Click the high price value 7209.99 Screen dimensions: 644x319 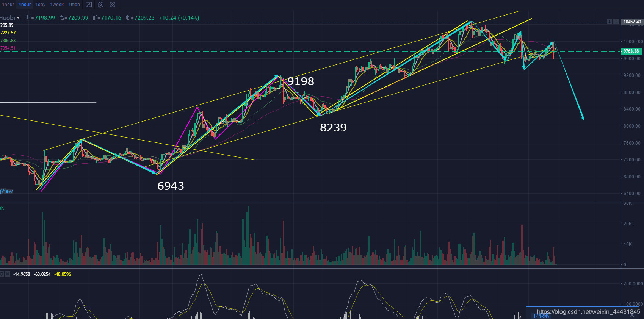click(78, 18)
